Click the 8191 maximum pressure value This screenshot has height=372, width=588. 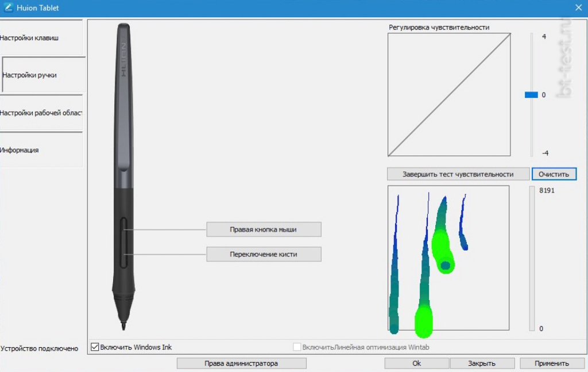(547, 190)
